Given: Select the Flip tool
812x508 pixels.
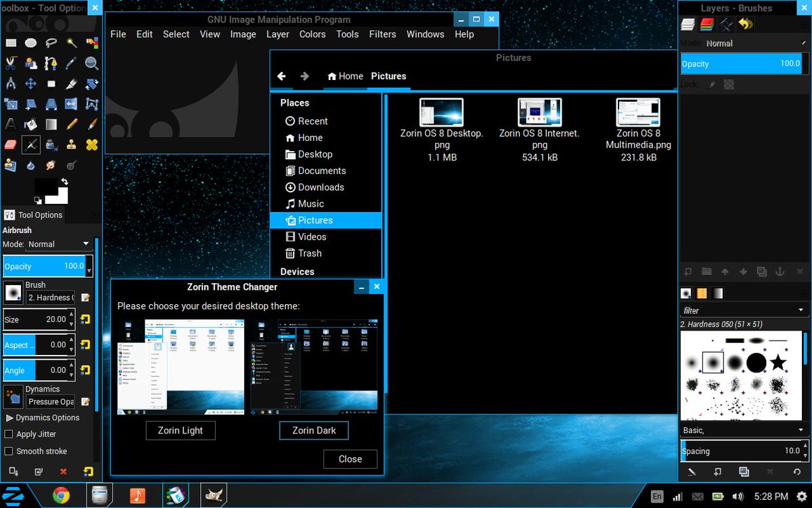Looking at the screenshot, I should [71, 104].
